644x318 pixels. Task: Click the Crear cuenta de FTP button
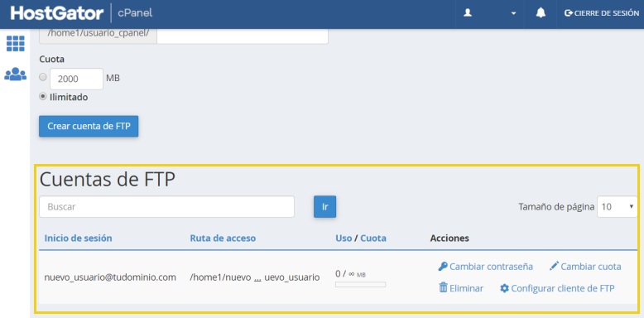(89, 126)
